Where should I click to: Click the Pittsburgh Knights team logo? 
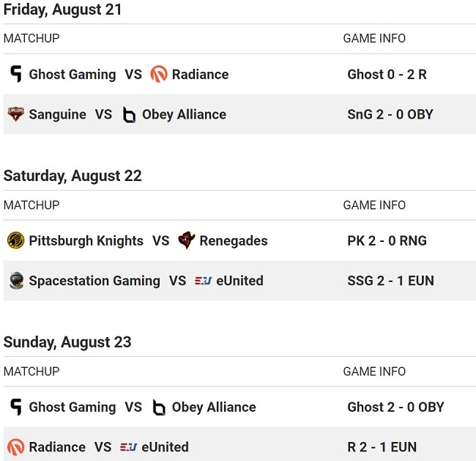pos(15,240)
